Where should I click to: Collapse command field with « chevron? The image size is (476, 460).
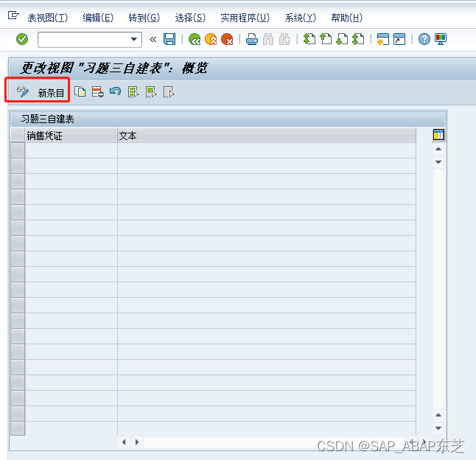click(153, 39)
